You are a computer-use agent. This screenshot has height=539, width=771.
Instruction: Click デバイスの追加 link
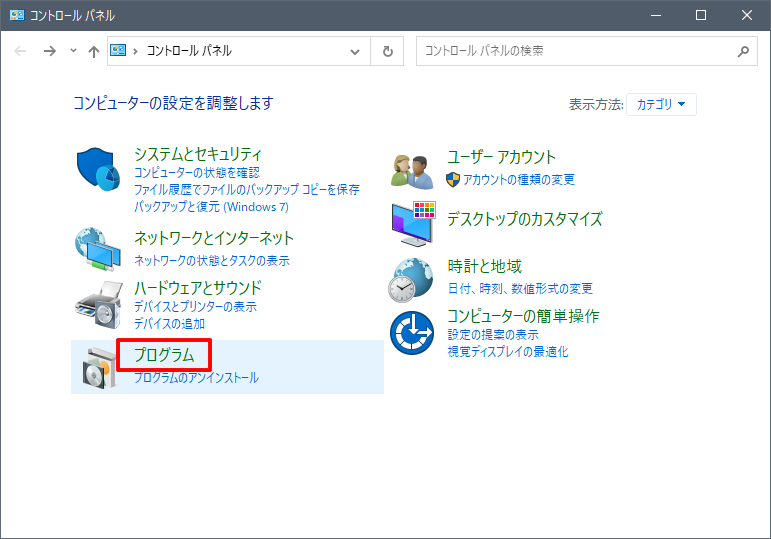[170, 324]
